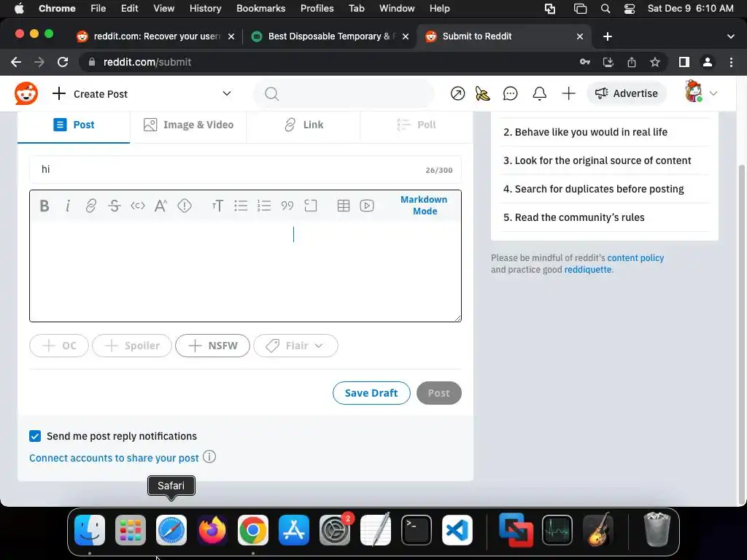Switch to Markdown Mode

tap(424, 205)
